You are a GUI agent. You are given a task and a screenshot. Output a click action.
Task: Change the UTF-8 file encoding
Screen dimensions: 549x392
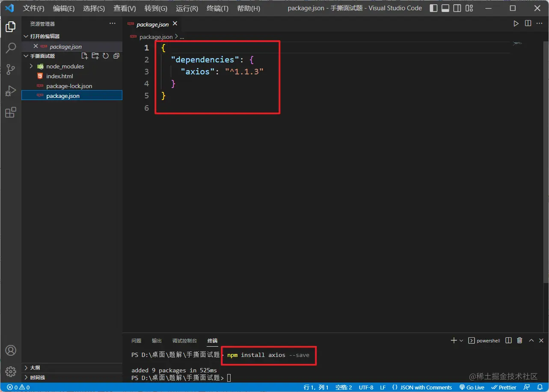366,387
